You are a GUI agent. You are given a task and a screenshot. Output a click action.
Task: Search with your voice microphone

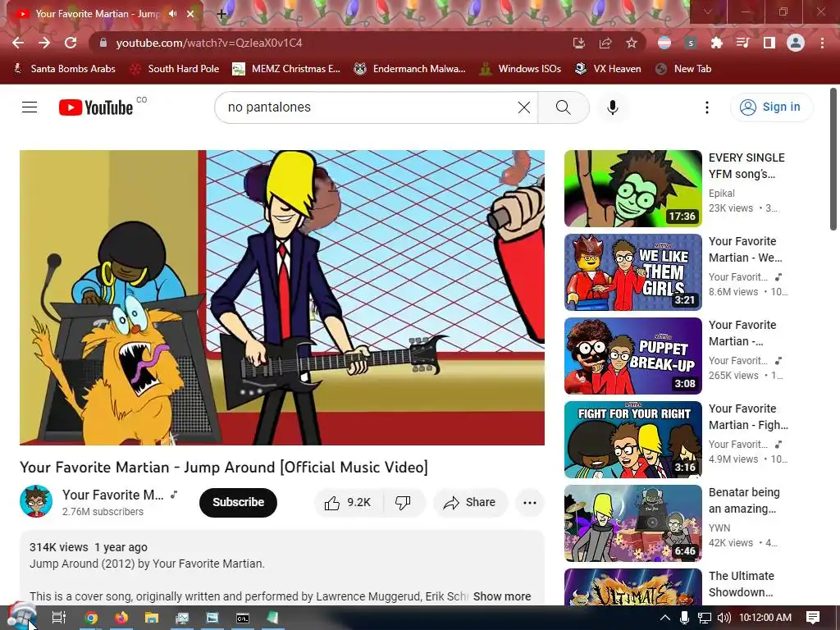pyautogui.click(x=612, y=107)
